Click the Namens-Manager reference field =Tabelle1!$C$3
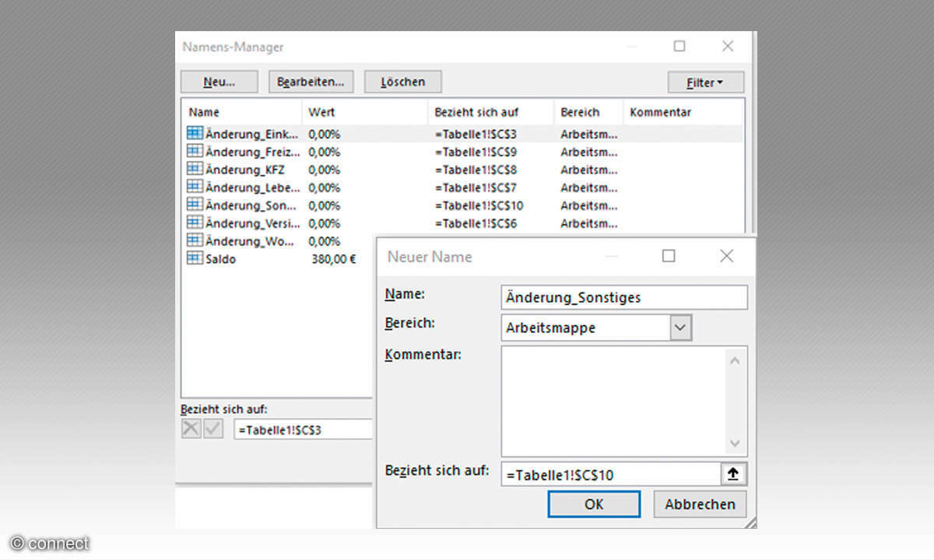Viewport: 934px width, 560px height. point(304,429)
